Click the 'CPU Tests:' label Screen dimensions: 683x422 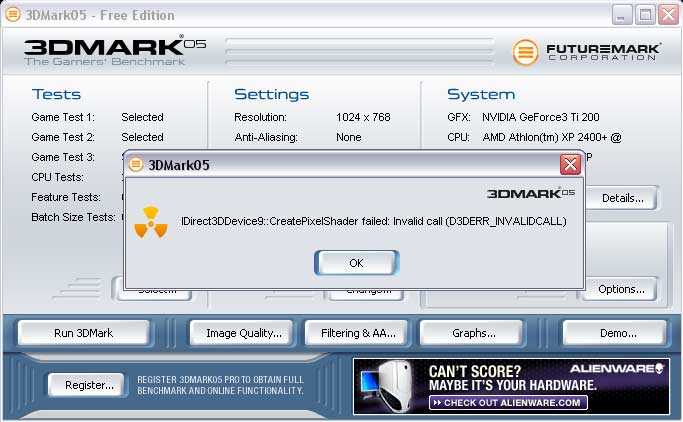(57, 177)
